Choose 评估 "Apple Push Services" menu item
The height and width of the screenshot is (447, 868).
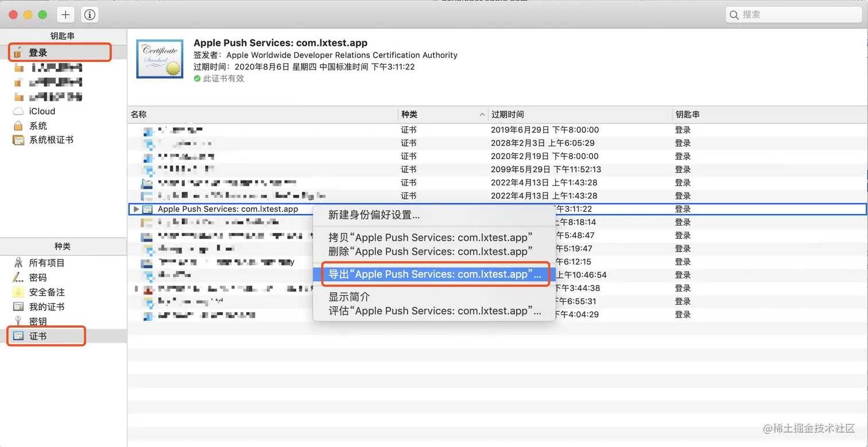[x=435, y=311]
